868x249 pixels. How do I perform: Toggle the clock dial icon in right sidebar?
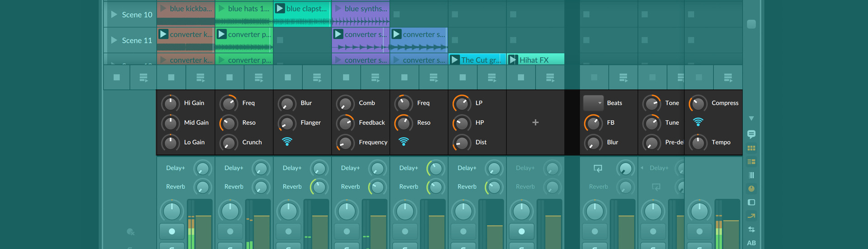(751, 189)
